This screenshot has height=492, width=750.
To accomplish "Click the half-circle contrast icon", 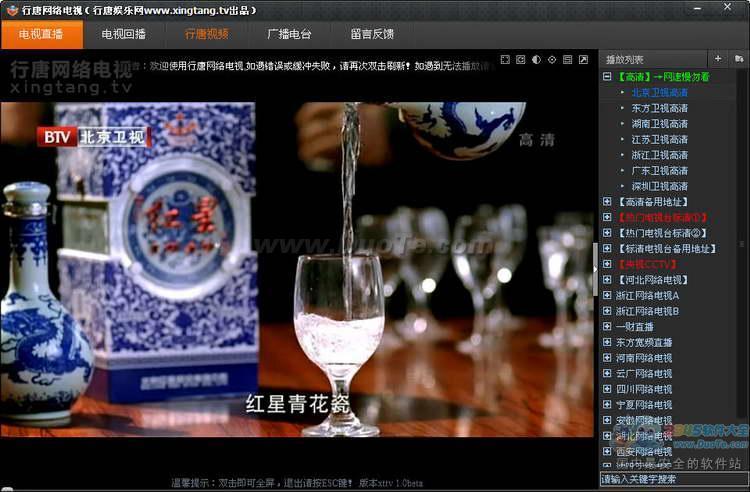I will (537, 60).
